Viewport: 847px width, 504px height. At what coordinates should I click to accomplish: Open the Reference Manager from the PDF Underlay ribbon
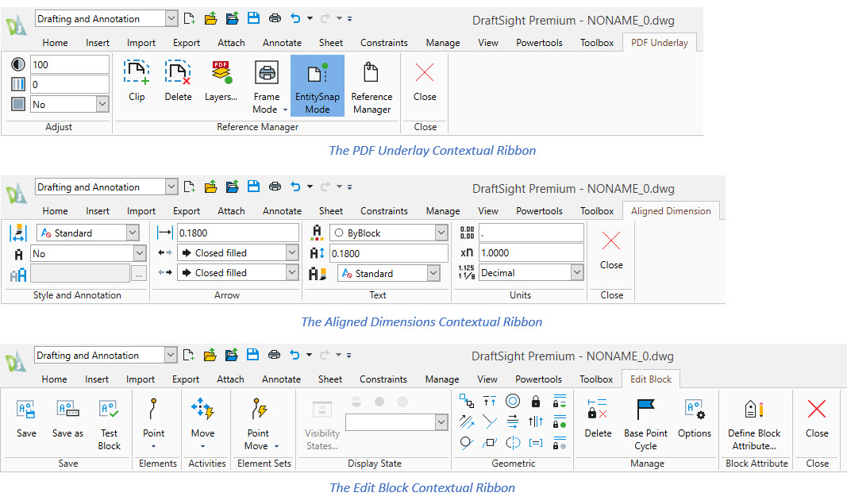[371, 83]
